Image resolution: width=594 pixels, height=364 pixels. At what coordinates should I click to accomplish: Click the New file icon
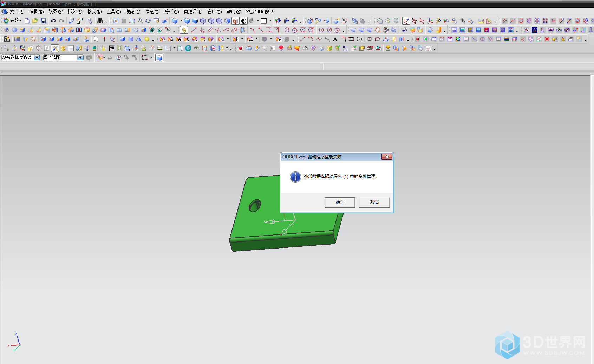(x=27, y=21)
